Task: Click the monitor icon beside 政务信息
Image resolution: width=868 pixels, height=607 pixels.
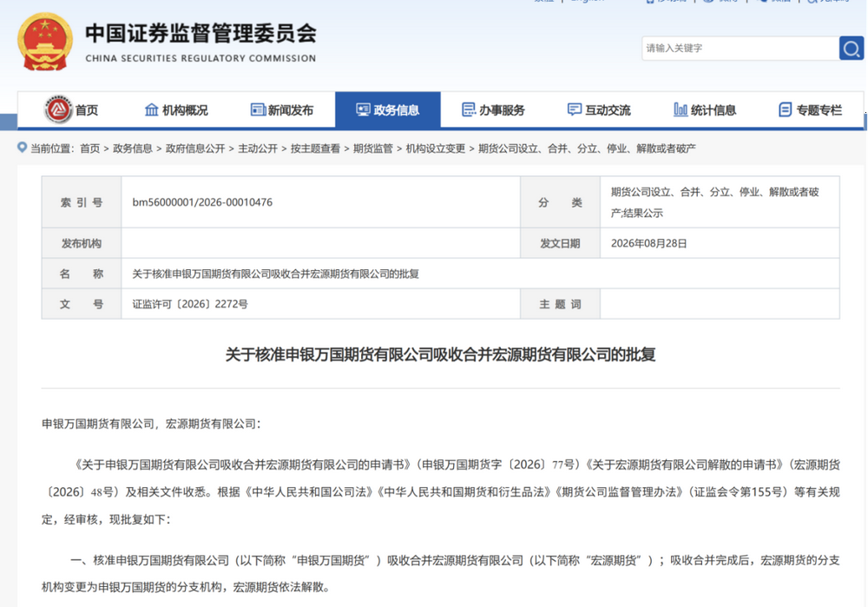Action: [x=363, y=109]
